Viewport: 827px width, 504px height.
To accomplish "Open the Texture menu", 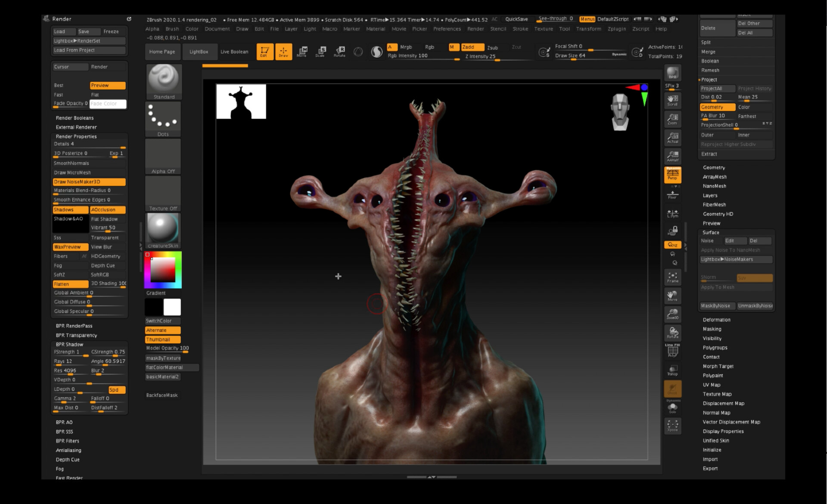I will point(543,29).
